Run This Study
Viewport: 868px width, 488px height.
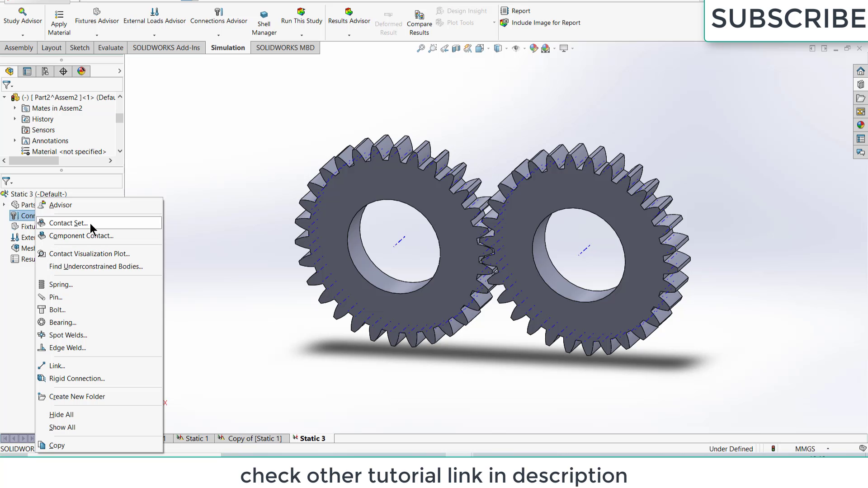point(301,18)
